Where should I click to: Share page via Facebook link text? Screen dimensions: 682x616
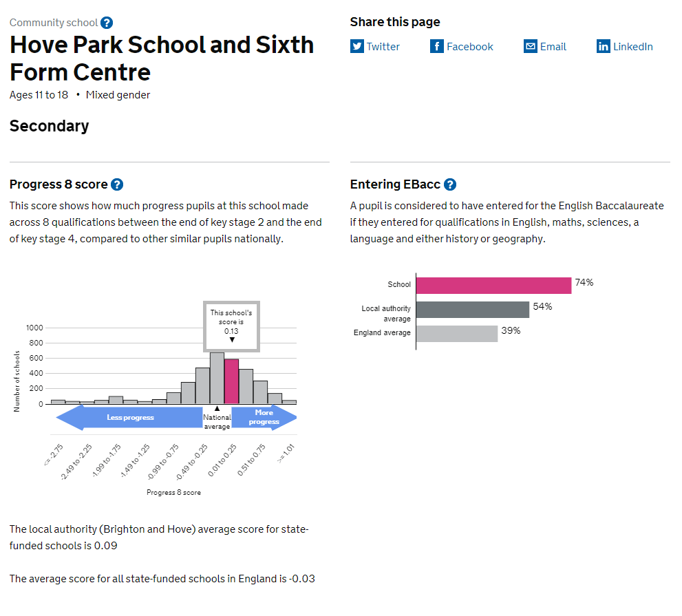tap(470, 47)
